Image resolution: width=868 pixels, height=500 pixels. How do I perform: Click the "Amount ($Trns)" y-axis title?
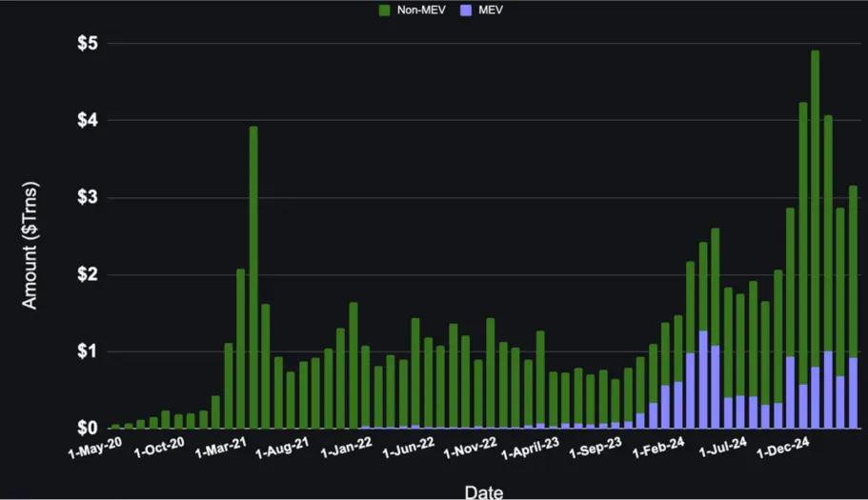(30, 244)
